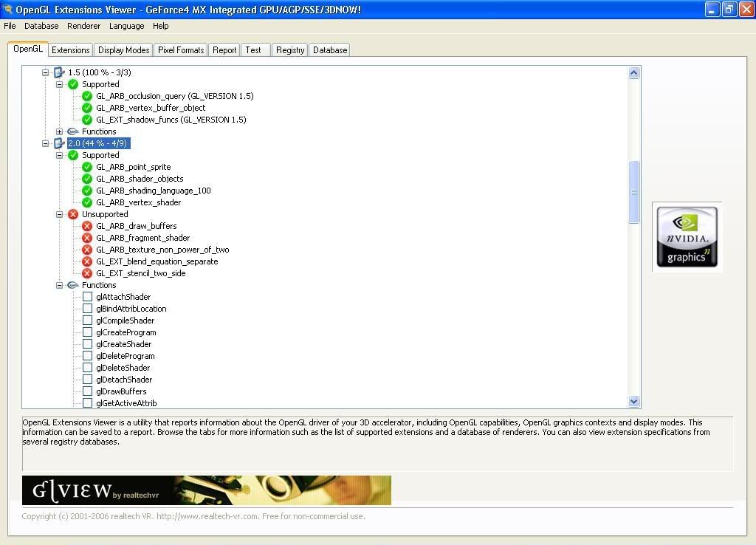
Task: Open the Database menu
Action: (x=41, y=26)
